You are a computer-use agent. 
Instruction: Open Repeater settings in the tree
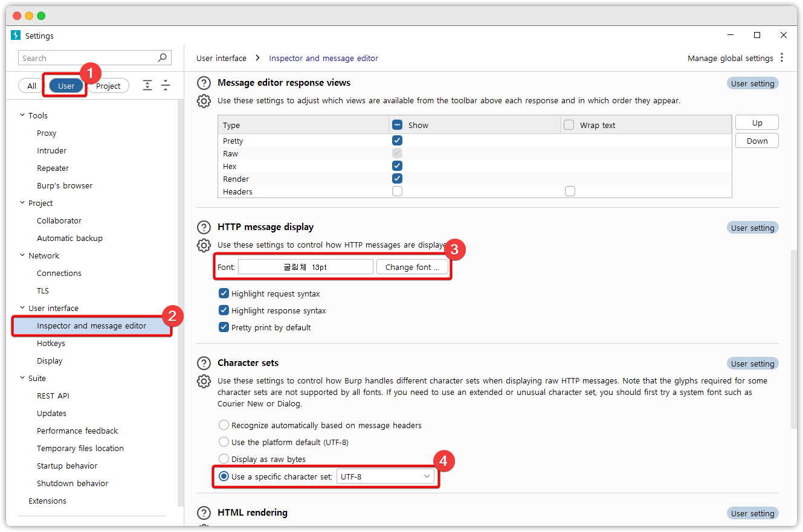pos(53,168)
